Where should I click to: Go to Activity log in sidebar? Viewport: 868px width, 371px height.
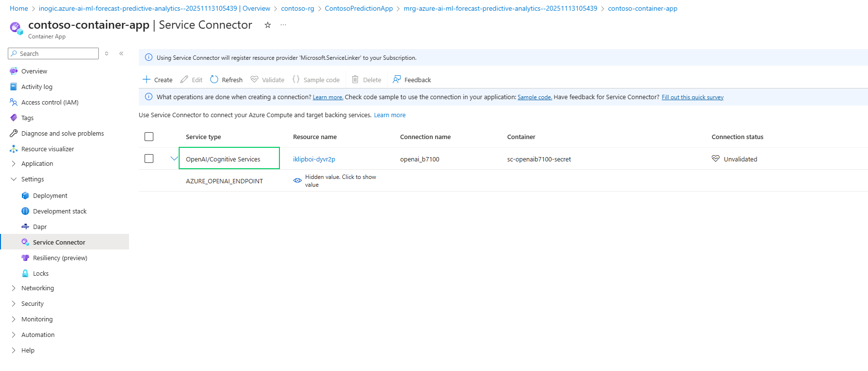pos(37,87)
